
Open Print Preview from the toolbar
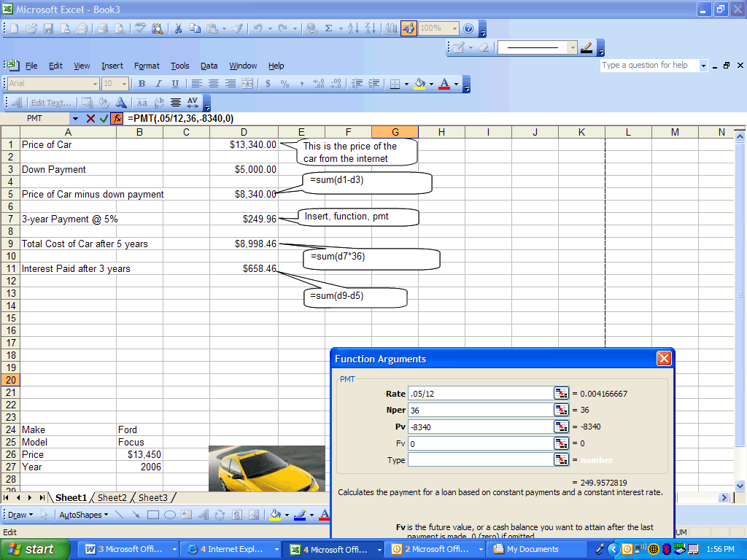click(x=120, y=28)
